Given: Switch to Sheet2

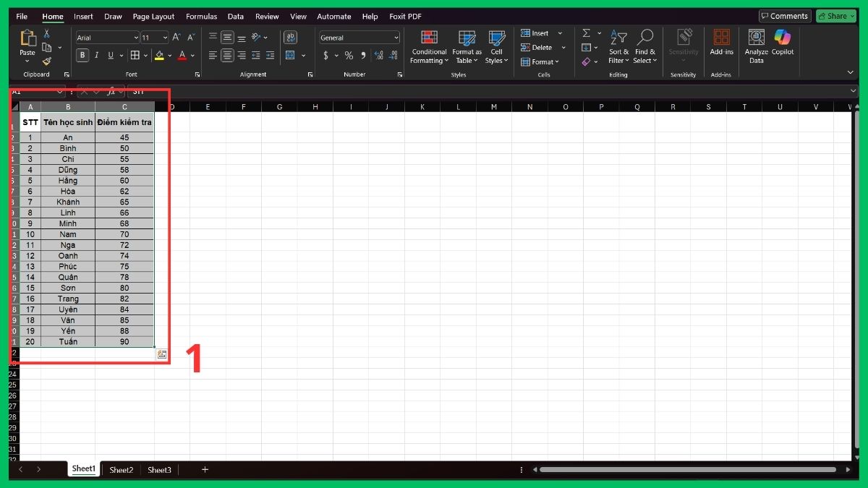Looking at the screenshot, I should point(121,469).
